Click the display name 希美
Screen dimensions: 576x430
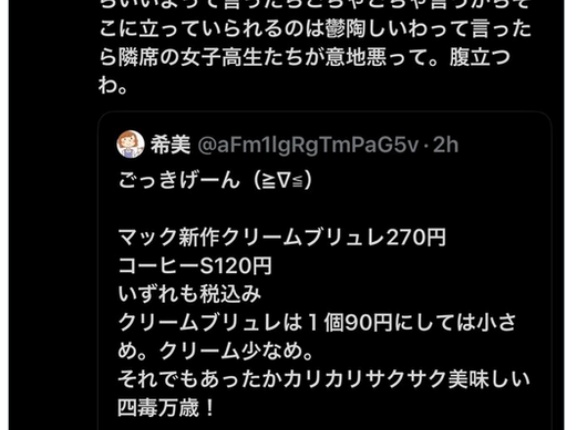tap(170, 145)
